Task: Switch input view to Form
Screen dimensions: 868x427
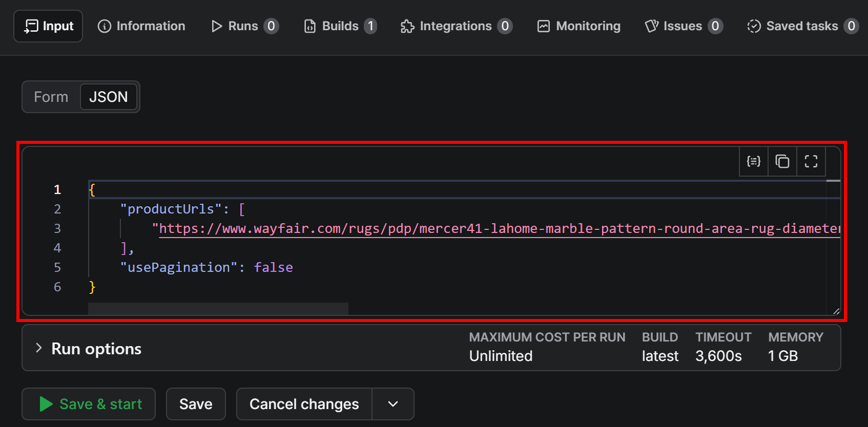Action: [51, 97]
